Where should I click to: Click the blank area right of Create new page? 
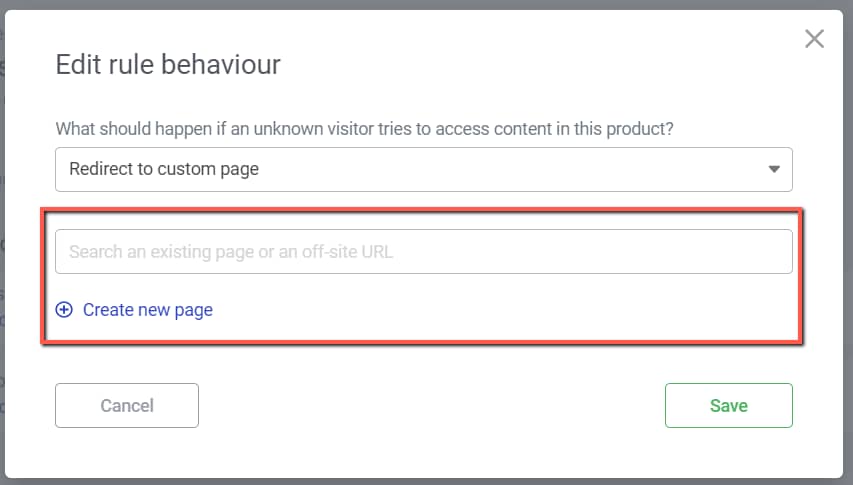pos(500,310)
